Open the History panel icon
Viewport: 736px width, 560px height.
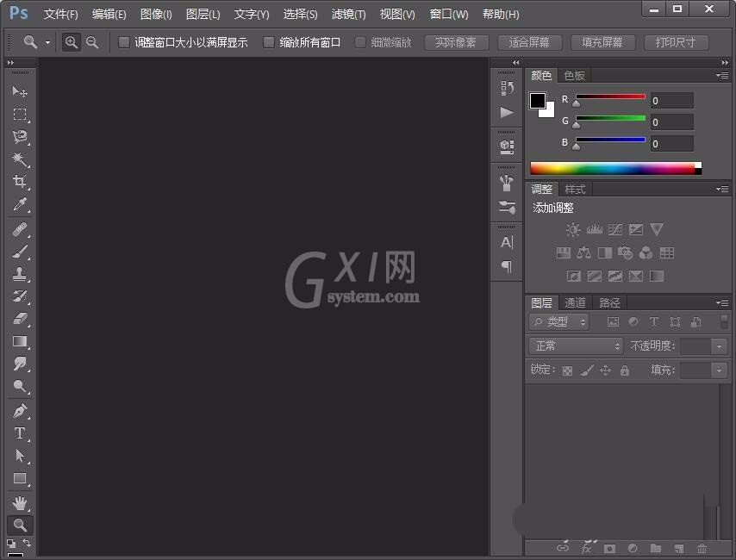[507, 88]
